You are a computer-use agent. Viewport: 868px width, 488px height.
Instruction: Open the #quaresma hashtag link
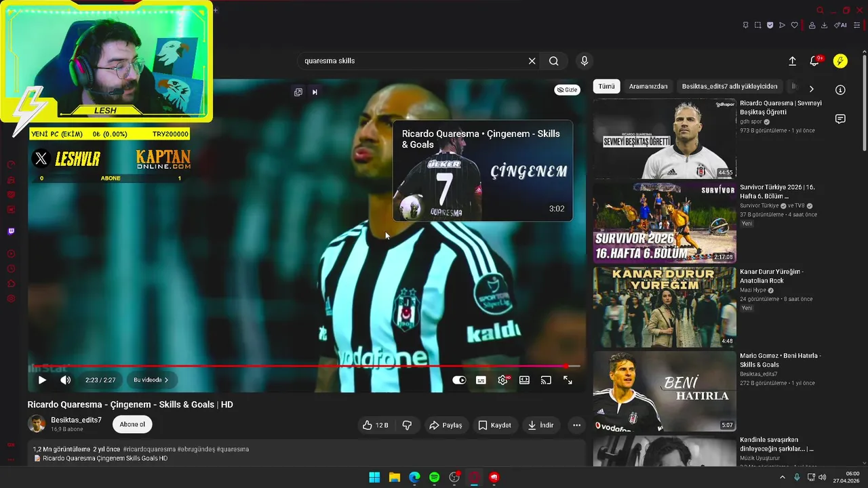(x=233, y=449)
